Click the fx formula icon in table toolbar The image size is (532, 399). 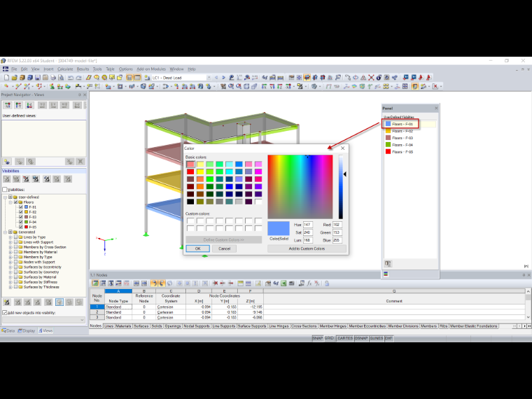pos(309,283)
